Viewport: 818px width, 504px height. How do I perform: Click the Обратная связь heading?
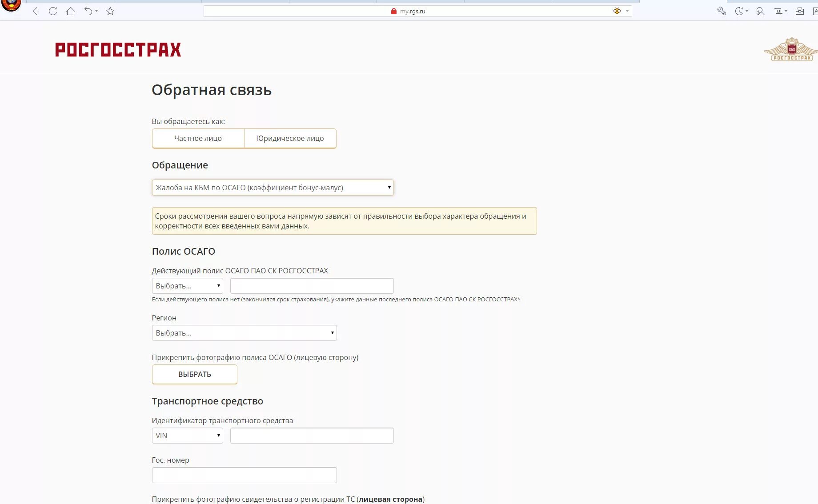point(212,90)
